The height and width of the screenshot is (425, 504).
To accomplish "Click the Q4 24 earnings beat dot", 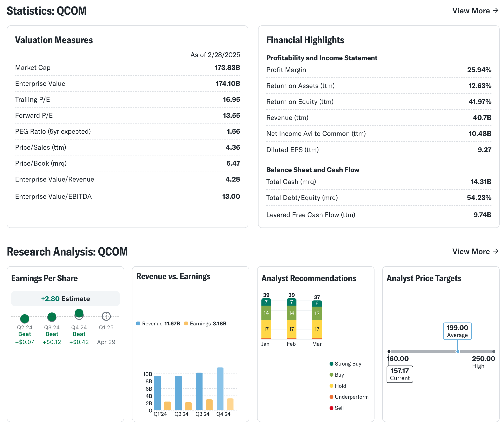I will 79,313.
